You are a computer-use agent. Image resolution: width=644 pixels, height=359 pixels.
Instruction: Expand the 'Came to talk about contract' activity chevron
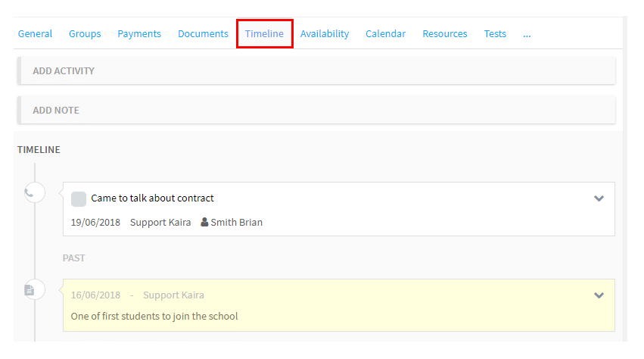pos(599,198)
